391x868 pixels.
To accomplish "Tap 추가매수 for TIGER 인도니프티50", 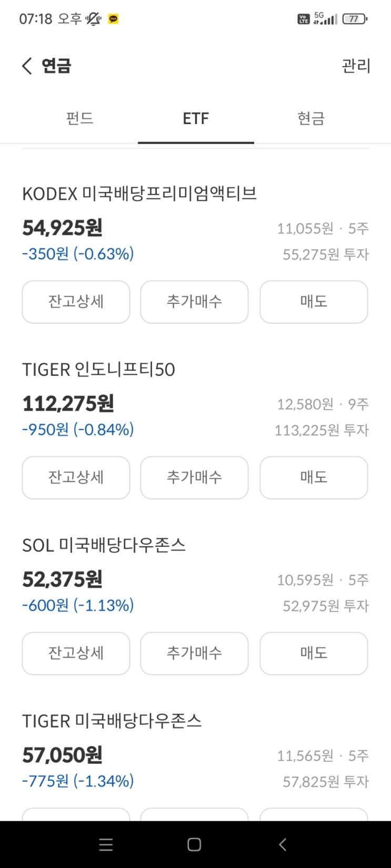I will (x=194, y=477).
